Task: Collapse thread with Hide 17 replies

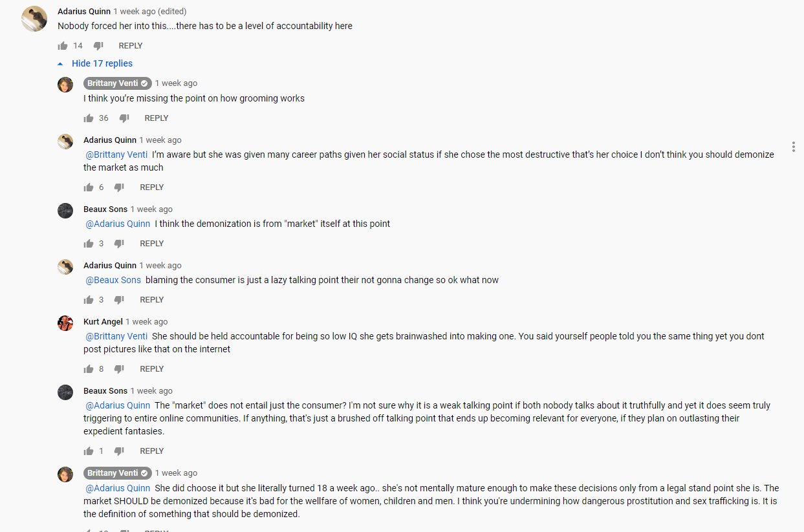Action: coord(95,63)
